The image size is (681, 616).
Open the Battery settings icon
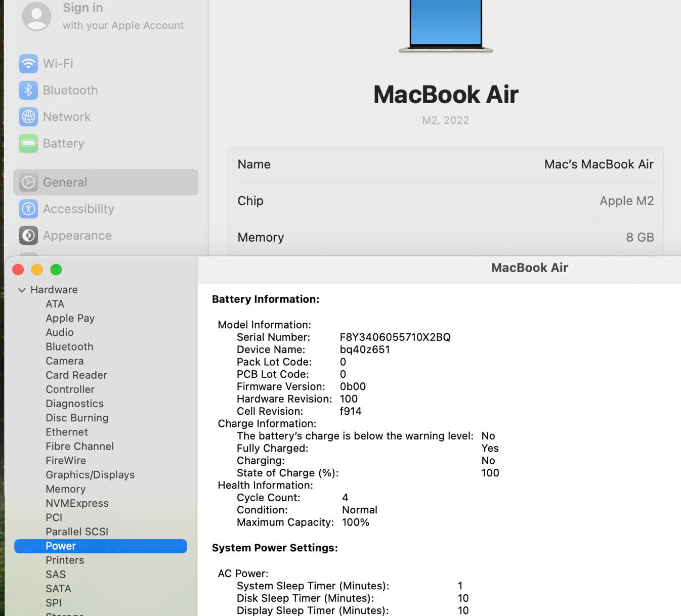point(28,144)
